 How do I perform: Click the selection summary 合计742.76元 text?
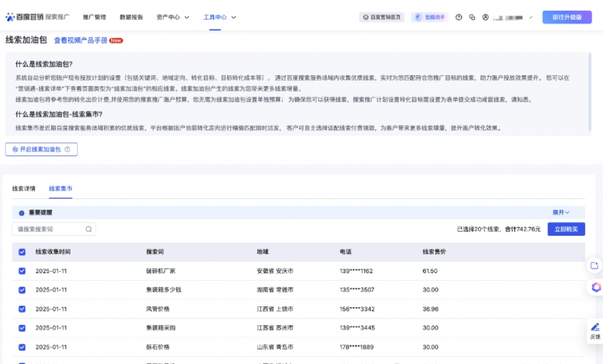coord(523,229)
